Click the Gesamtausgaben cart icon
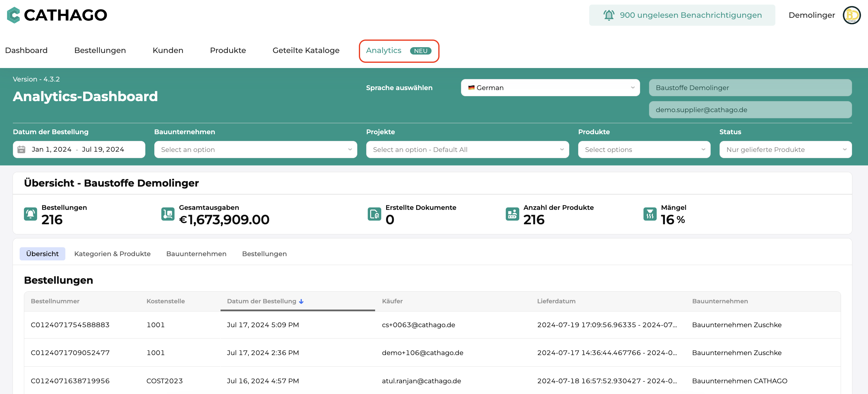This screenshot has width=868, height=394. click(x=168, y=214)
